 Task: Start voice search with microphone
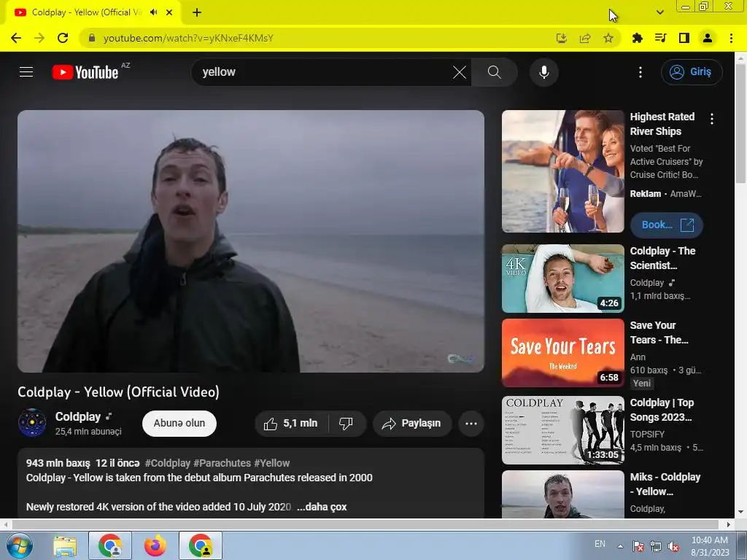[x=544, y=72]
